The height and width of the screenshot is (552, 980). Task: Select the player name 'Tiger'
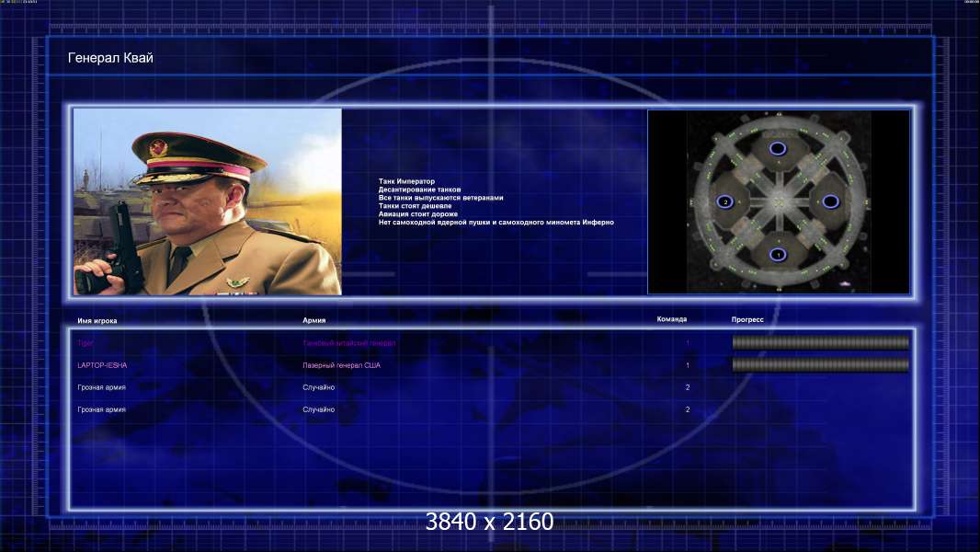[85, 343]
